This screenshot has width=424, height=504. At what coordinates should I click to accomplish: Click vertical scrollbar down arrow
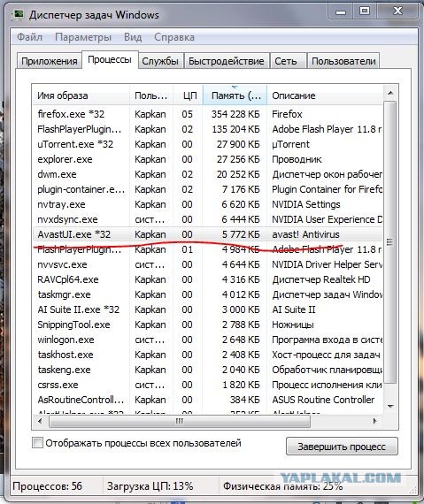click(x=390, y=406)
